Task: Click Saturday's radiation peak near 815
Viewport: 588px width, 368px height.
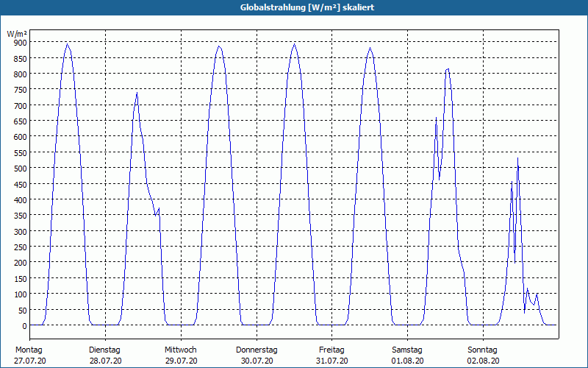Action: (x=448, y=69)
